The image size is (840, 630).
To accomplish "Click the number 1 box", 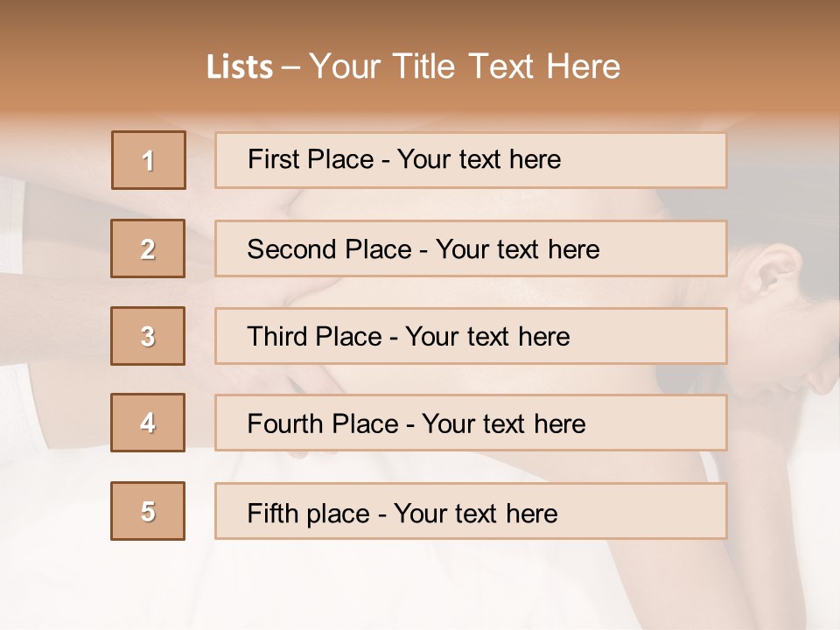I will (x=148, y=160).
